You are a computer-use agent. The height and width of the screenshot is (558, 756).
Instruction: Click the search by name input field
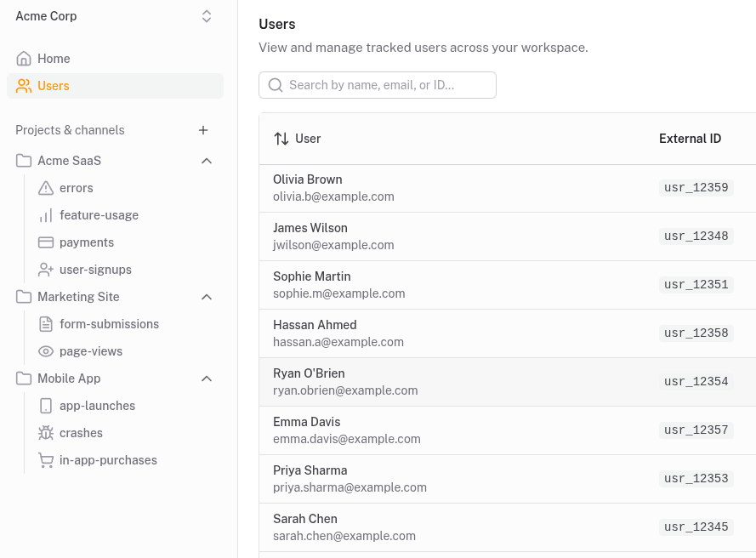tap(378, 85)
